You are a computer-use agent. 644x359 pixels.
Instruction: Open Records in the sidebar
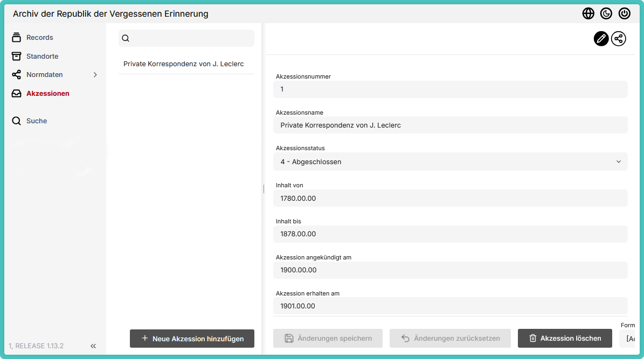point(39,38)
